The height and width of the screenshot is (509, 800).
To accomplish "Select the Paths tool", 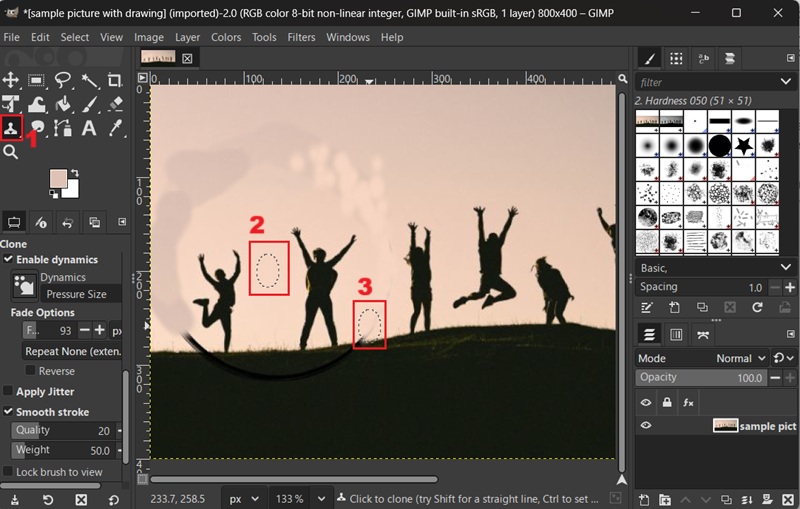I will (63, 128).
